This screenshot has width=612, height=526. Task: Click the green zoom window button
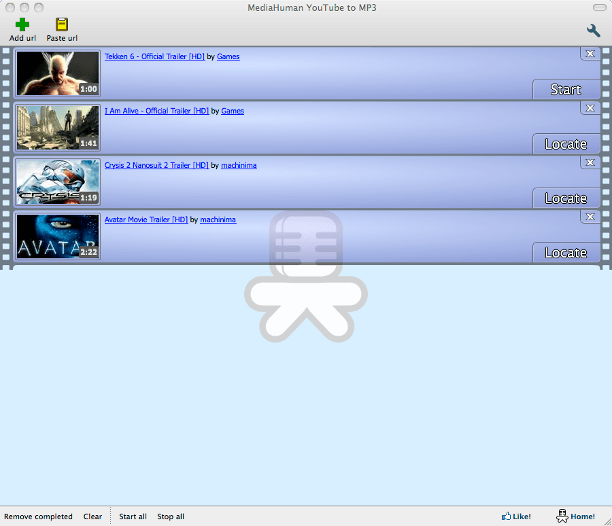click(39, 7)
